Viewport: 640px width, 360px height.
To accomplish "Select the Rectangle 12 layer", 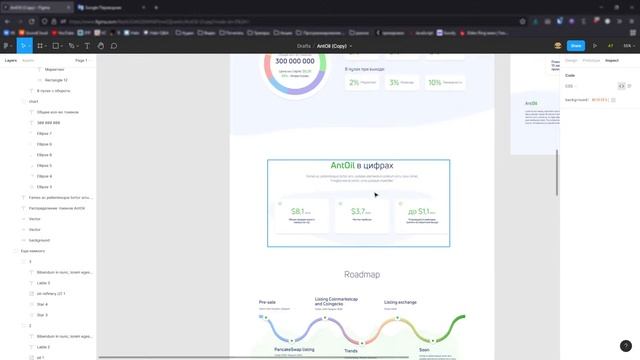I will [56, 80].
